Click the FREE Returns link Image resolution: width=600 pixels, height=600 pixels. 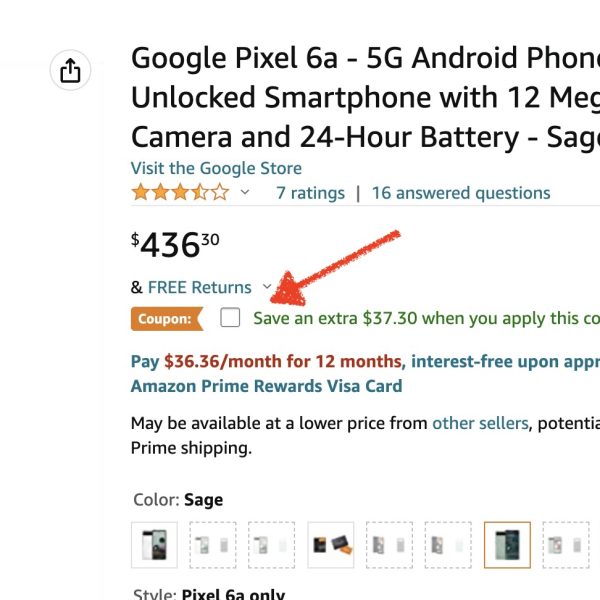pyautogui.click(x=199, y=287)
